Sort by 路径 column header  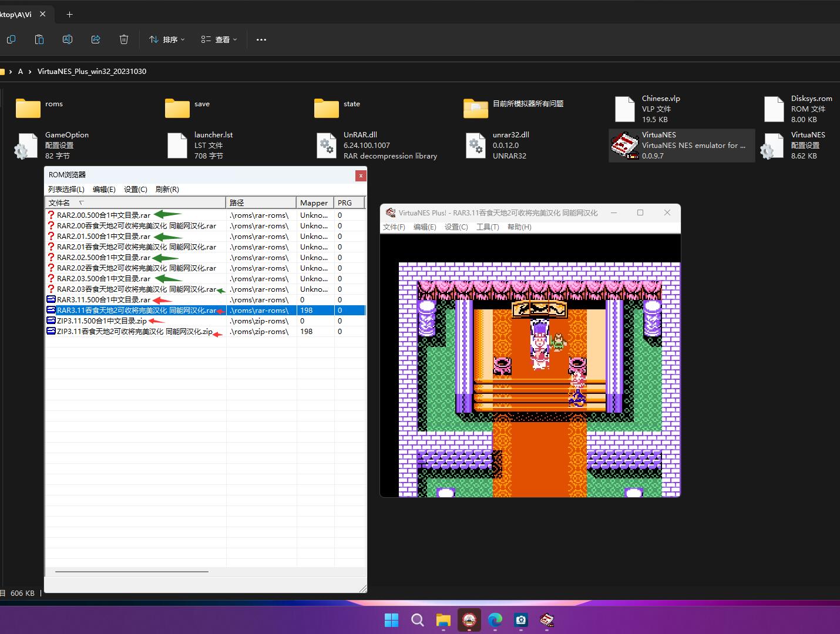[x=261, y=203]
